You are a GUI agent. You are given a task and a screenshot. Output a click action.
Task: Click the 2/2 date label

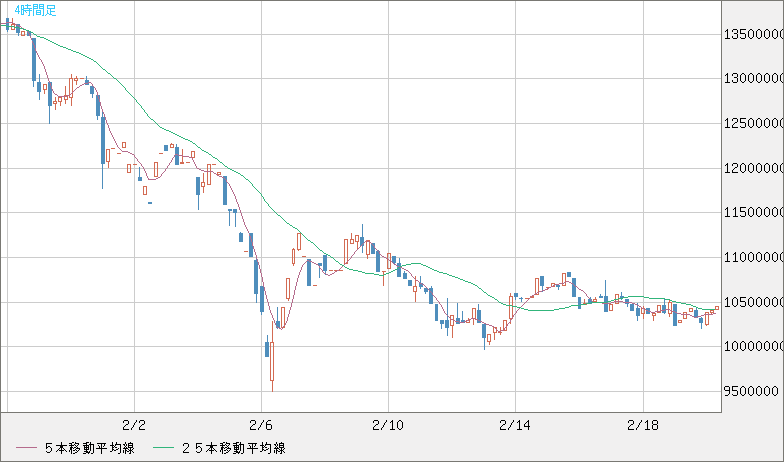tap(134, 426)
